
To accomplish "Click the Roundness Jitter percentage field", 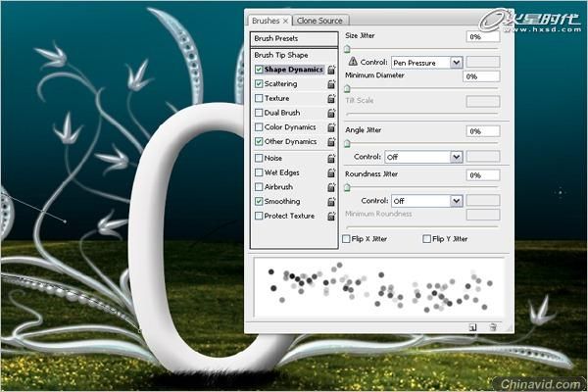I will 483,175.
